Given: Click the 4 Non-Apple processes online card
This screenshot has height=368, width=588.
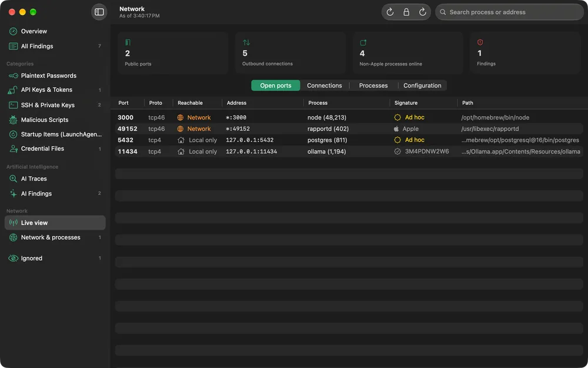Looking at the screenshot, I should [x=407, y=53].
